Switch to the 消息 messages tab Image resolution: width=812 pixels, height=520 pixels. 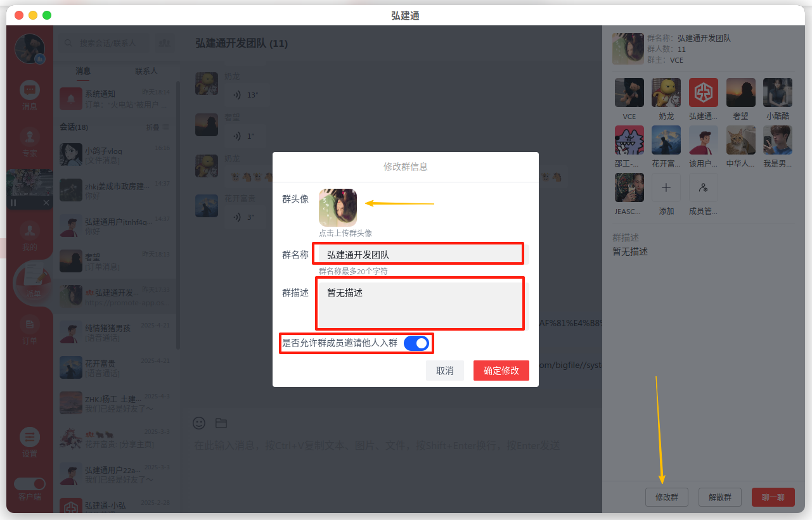83,71
